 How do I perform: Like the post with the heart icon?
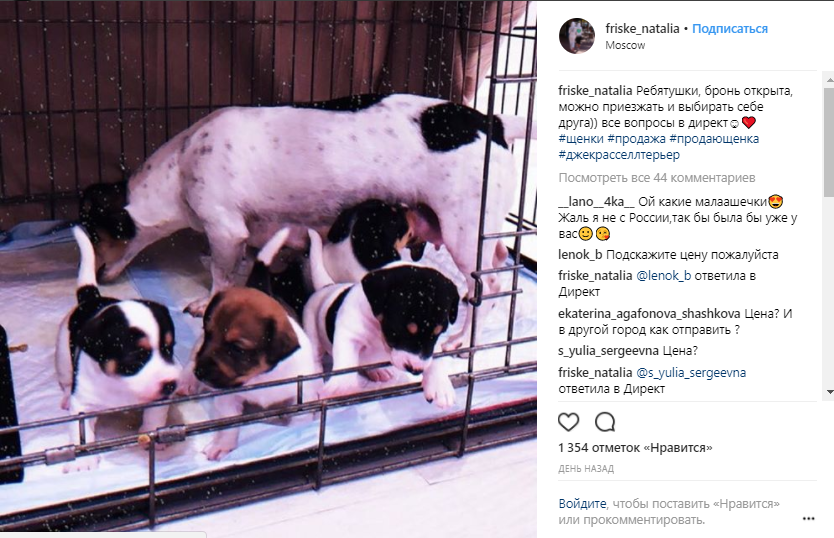[568, 422]
